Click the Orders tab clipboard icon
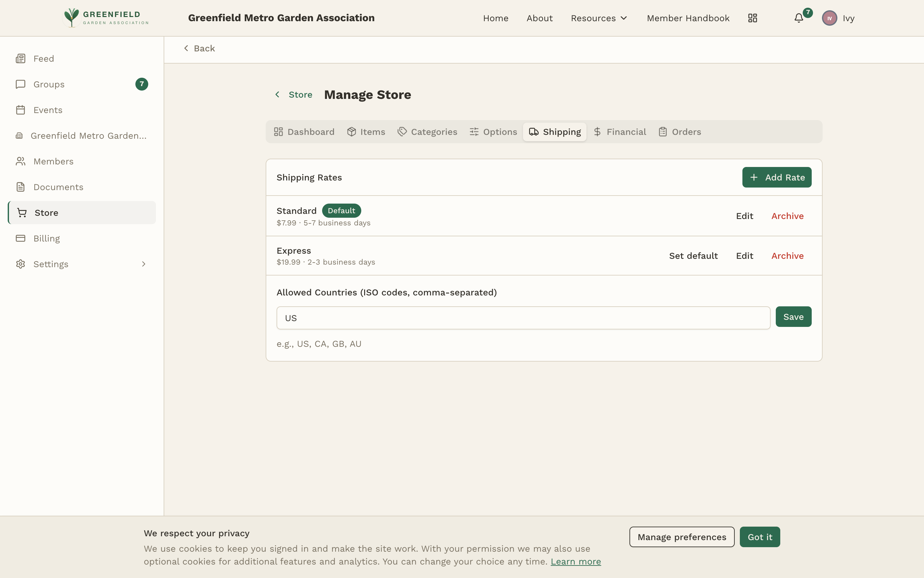The height and width of the screenshot is (578, 924). (663, 132)
